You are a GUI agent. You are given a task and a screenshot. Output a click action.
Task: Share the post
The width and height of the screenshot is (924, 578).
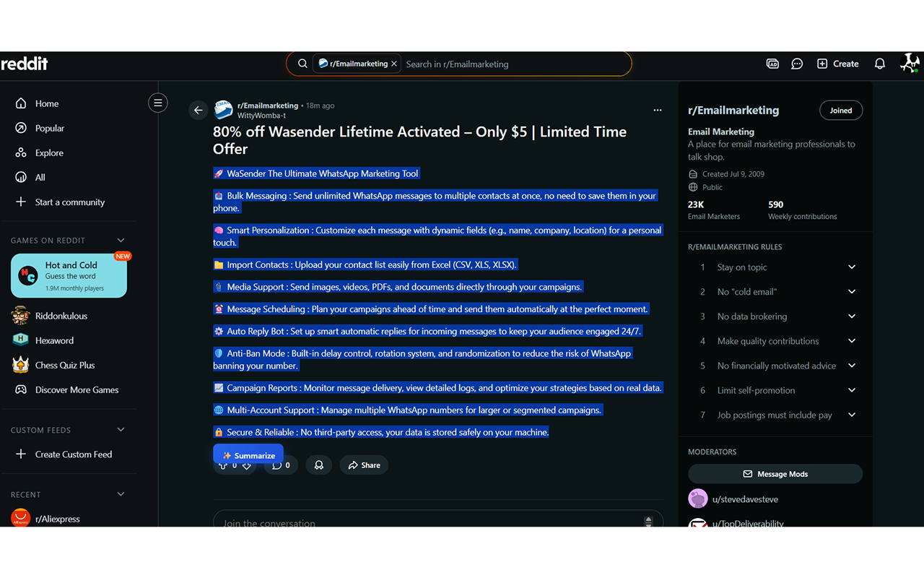pyautogui.click(x=364, y=465)
